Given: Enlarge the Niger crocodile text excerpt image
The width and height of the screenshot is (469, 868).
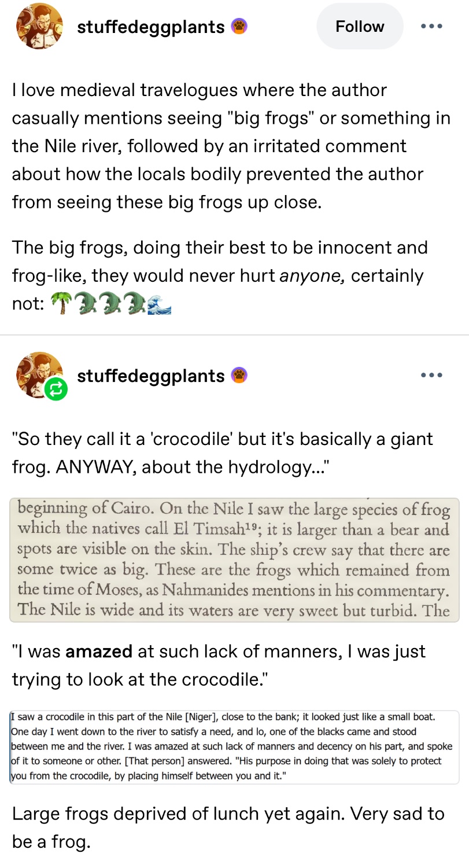Looking at the screenshot, I should click(234, 747).
